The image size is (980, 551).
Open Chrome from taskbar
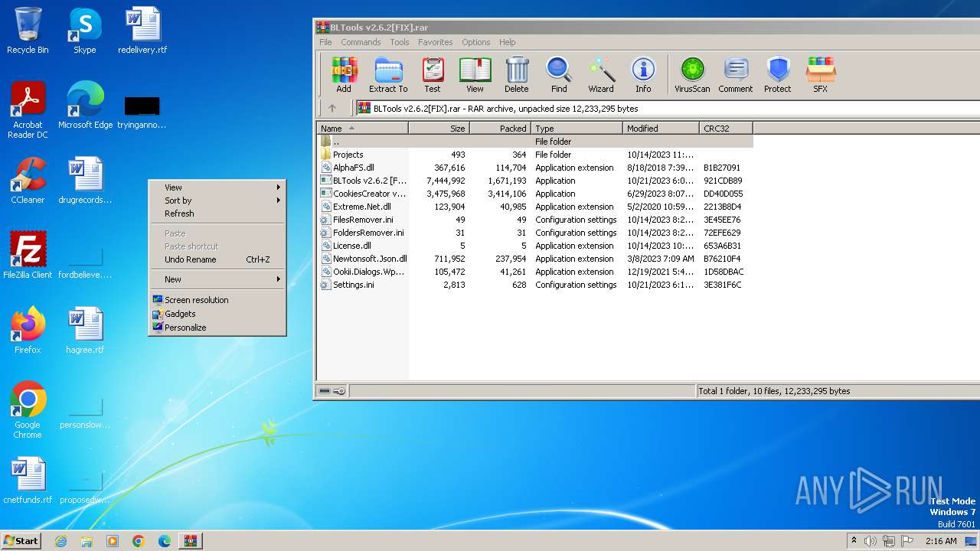(139, 541)
